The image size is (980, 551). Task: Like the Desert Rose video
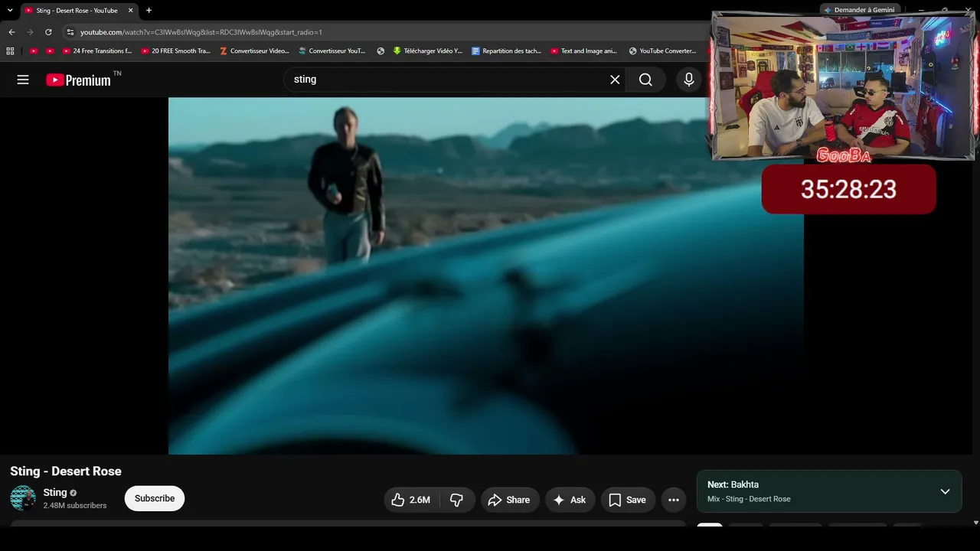[x=411, y=500]
